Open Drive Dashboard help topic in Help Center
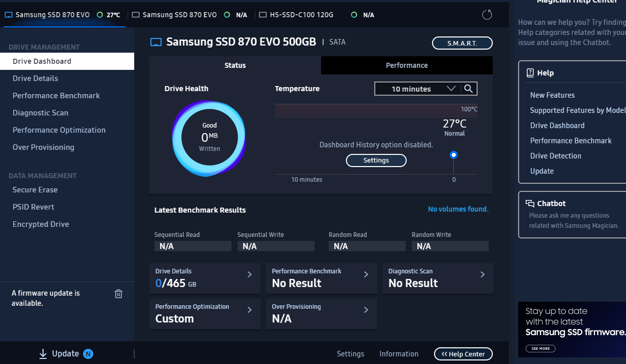 click(557, 126)
